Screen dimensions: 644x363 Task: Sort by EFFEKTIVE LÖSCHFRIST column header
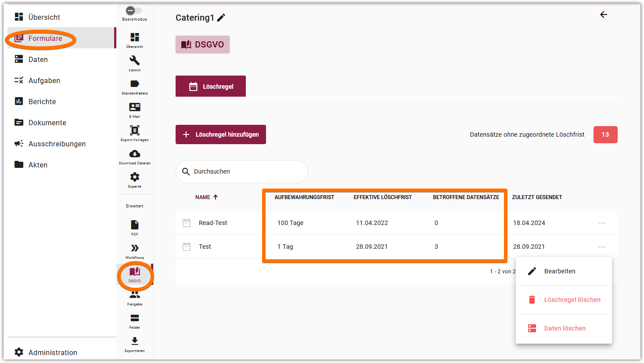(x=383, y=197)
